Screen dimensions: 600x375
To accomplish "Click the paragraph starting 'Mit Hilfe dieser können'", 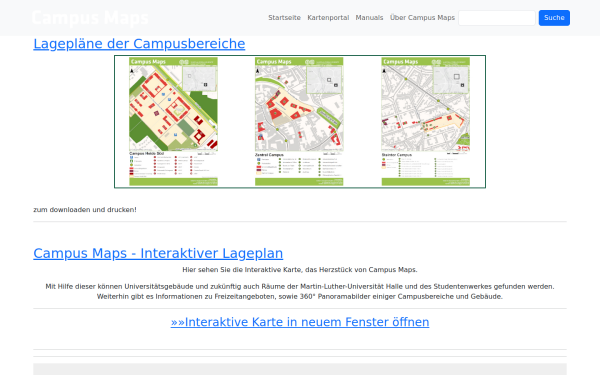I will click(300, 291).
